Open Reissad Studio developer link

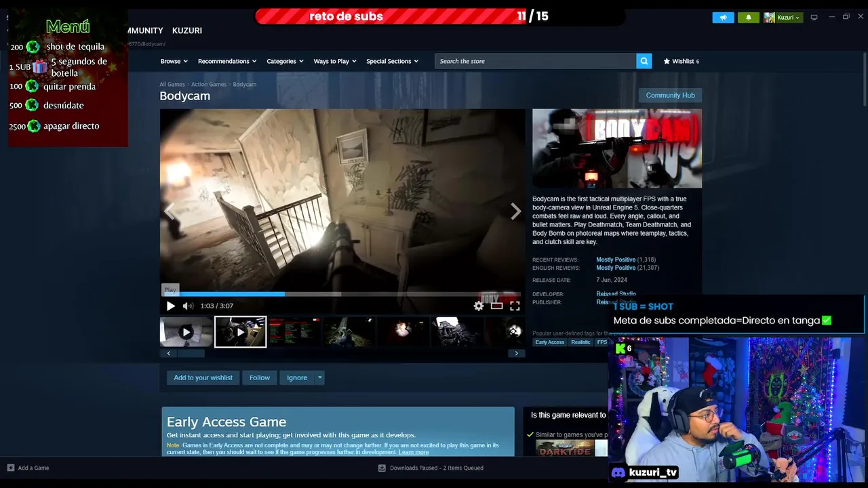pos(616,294)
